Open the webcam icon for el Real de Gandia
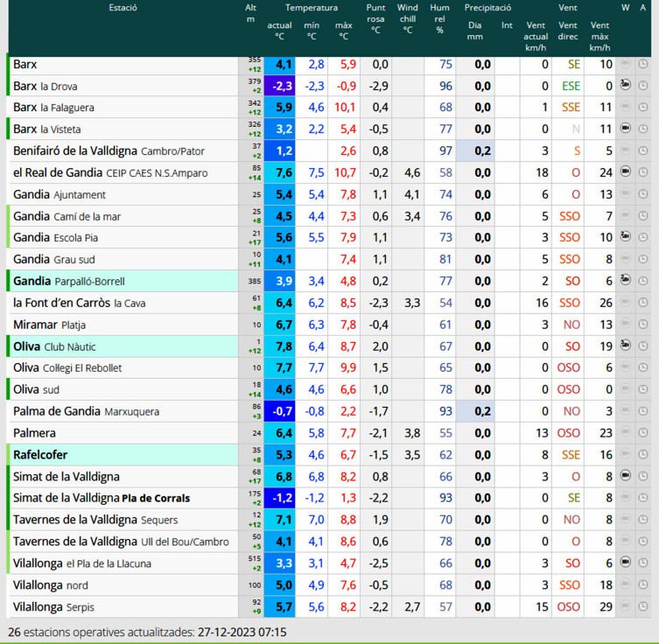The image size is (659, 644). pos(626,171)
